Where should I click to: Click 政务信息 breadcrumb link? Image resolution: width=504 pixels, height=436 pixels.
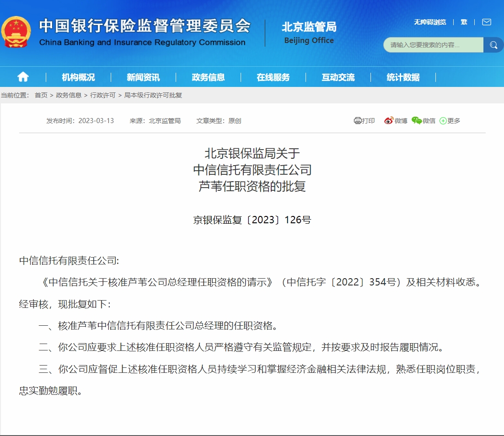69,95
